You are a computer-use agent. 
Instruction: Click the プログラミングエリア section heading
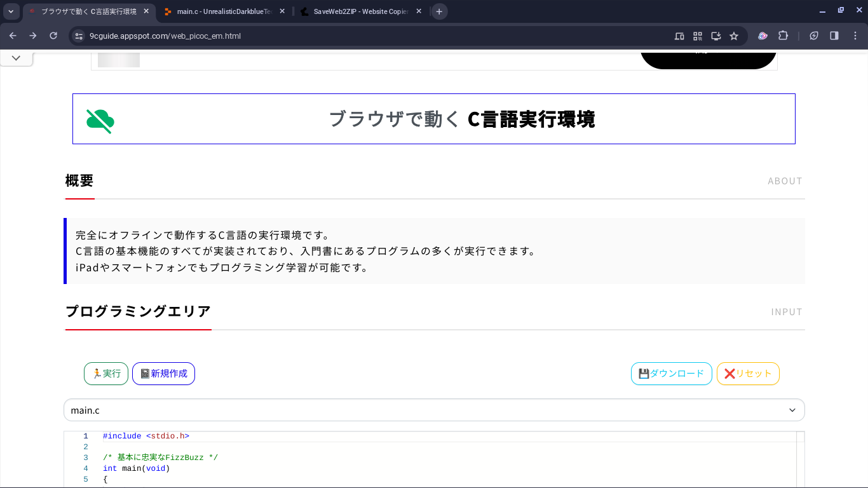pos(138,311)
